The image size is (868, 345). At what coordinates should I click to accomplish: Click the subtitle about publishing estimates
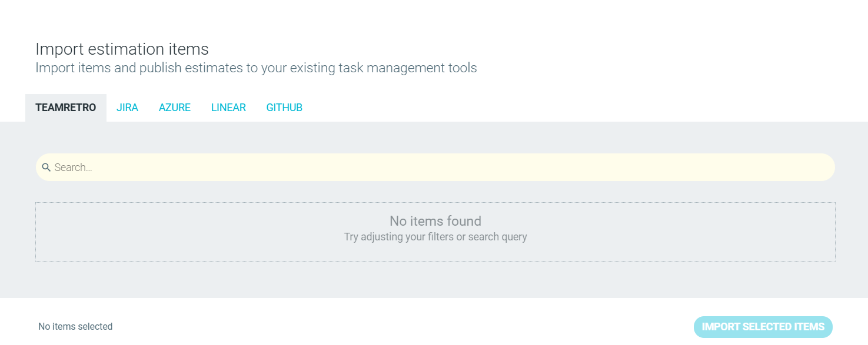point(256,68)
